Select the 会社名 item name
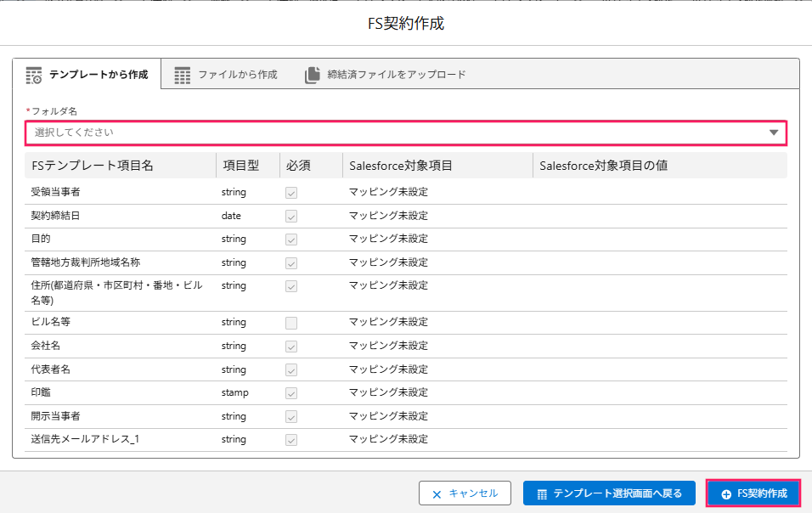Screen dimensions: 812x513 (x=46, y=346)
